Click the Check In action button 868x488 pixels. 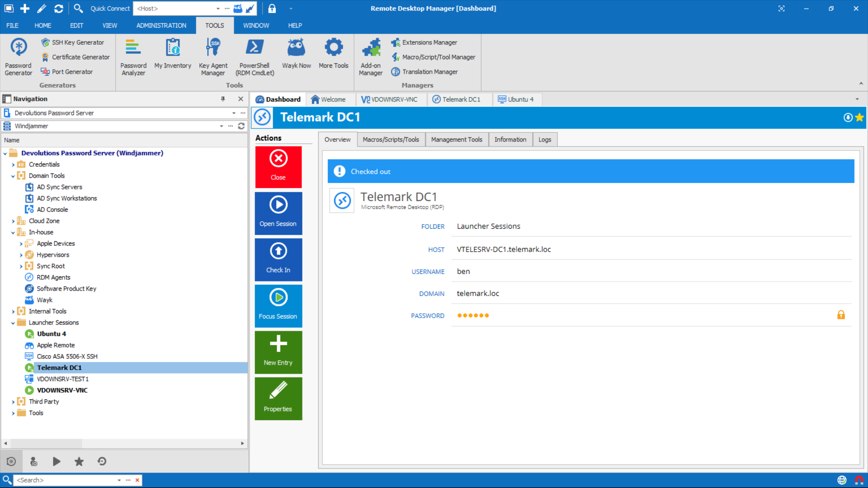pos(278,259)
